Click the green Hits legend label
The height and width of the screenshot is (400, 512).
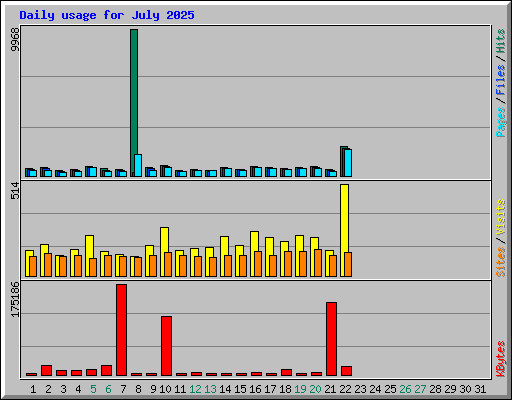pyautogui.click(x=500, y=41)
